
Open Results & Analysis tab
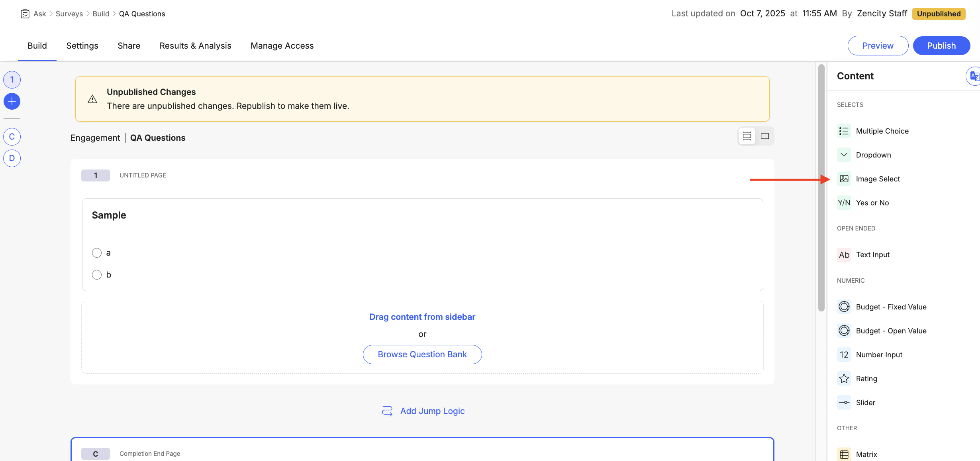coord(195,46)
